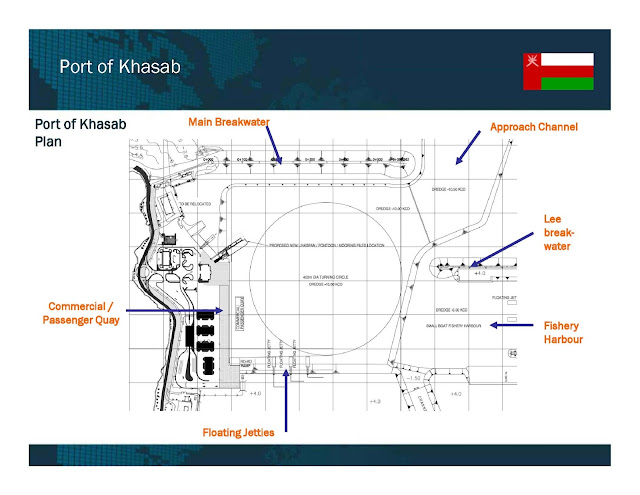This screenshot has height=495, width=640.
Task: Click the 'Main Breakwater' label
Action: (x=229, y=122)
